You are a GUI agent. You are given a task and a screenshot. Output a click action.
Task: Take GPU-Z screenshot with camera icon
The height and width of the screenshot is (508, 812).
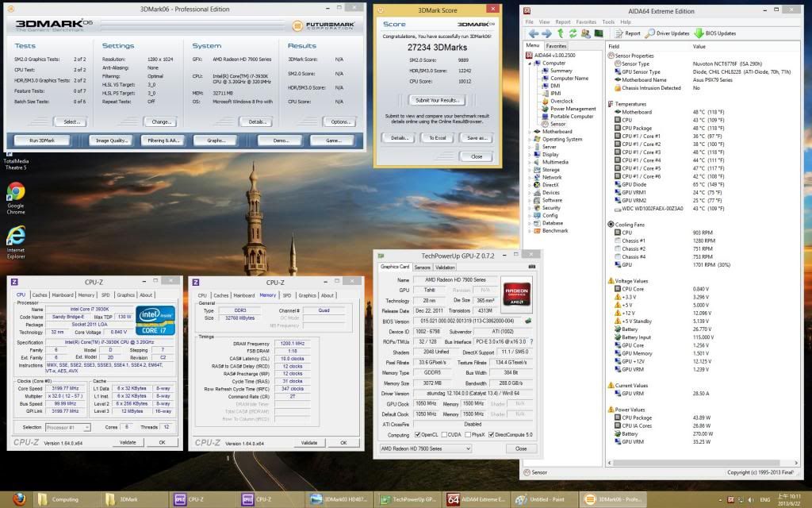point(531,267)
